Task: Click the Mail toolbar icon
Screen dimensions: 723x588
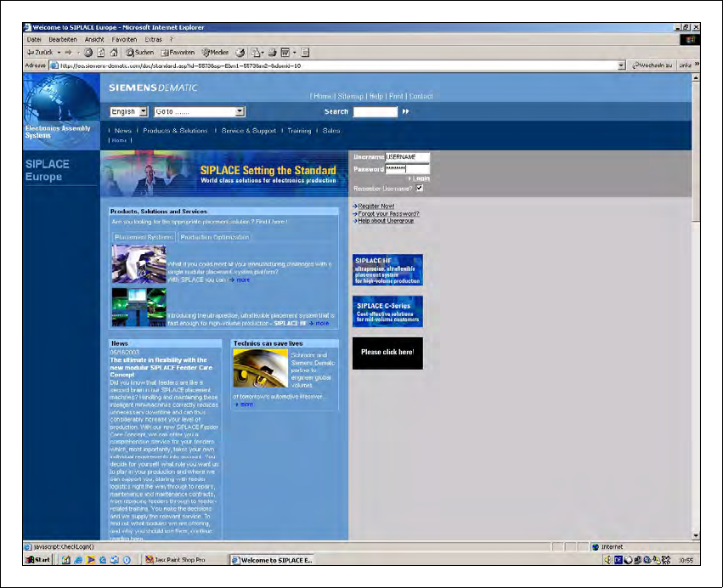Action: pyautogui.click(x=256, y=53)
